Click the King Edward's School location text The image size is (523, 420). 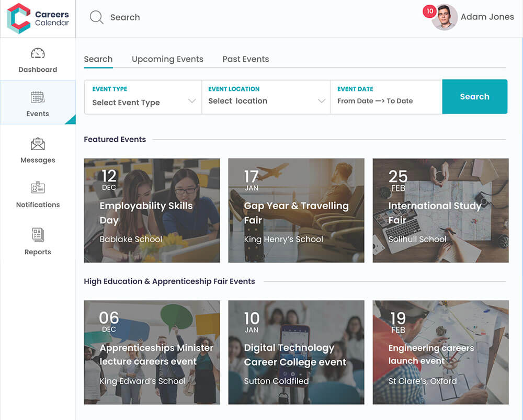click(142, 381)
